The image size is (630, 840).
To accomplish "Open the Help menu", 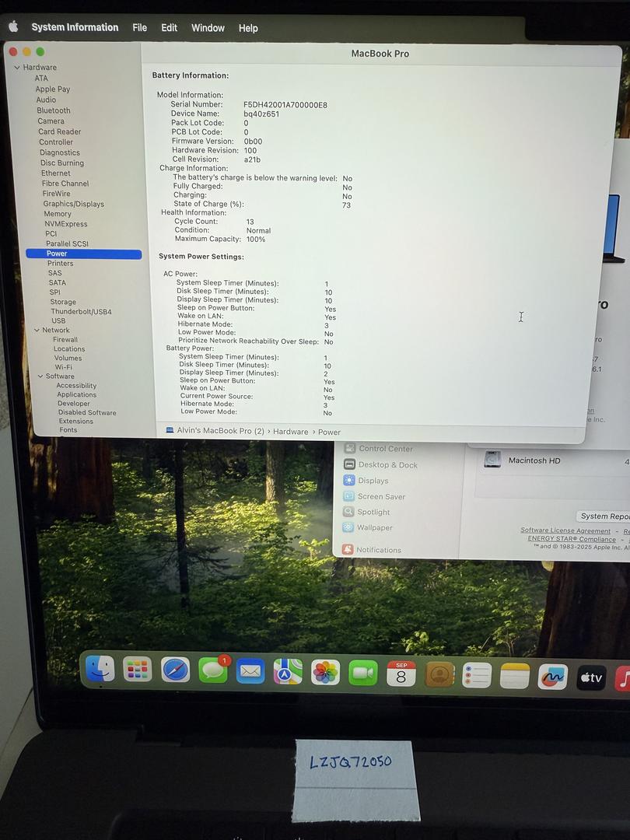I will (x=248, y=28).
